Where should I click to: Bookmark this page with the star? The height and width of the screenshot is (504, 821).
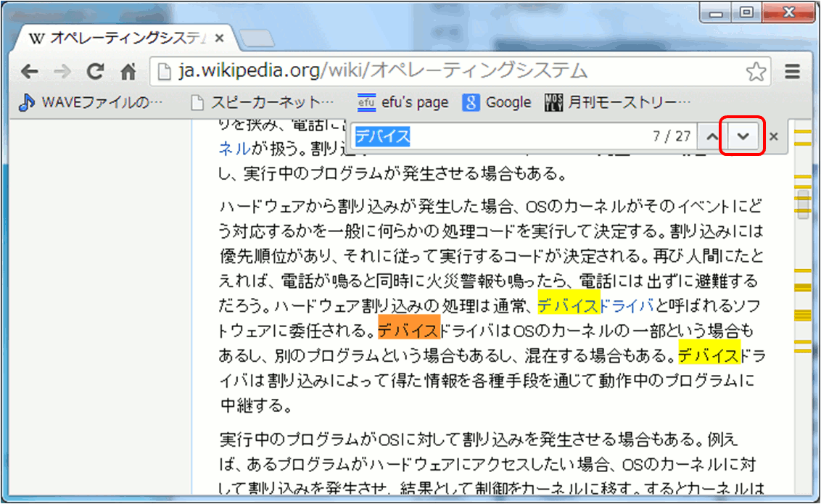[756, 71]
